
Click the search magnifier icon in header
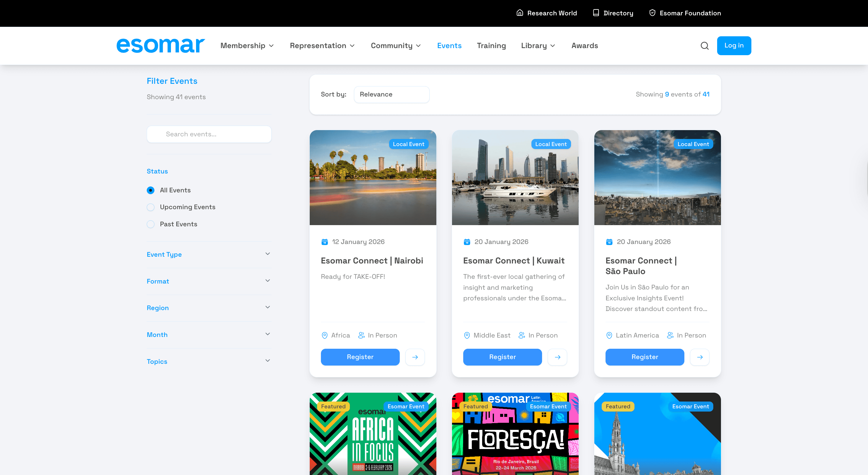click(704, 46)
